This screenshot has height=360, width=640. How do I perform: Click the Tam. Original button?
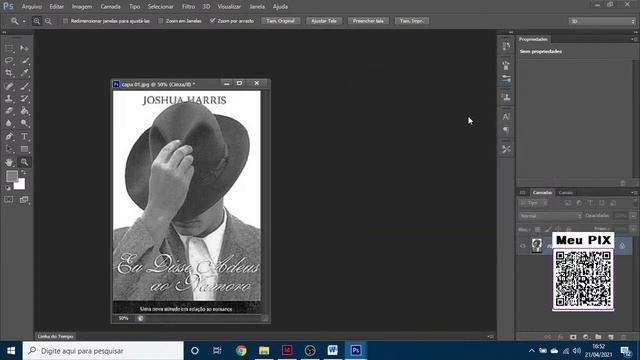[280, 21]
